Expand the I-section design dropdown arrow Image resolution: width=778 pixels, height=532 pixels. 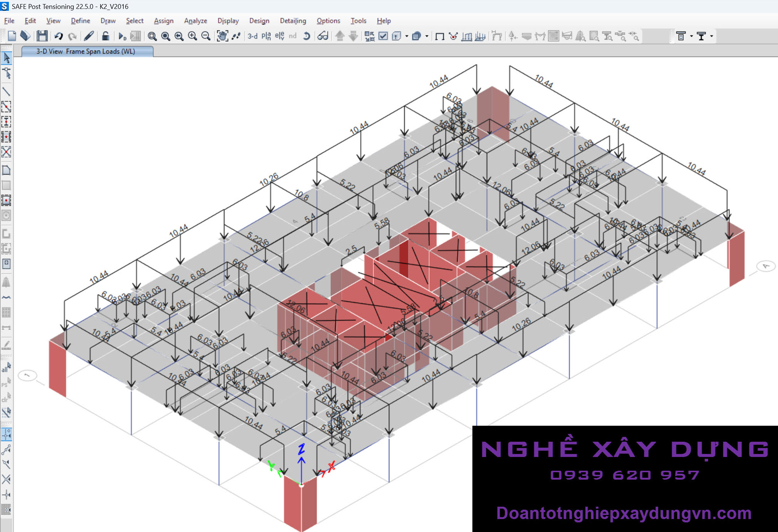click(711, 36)
